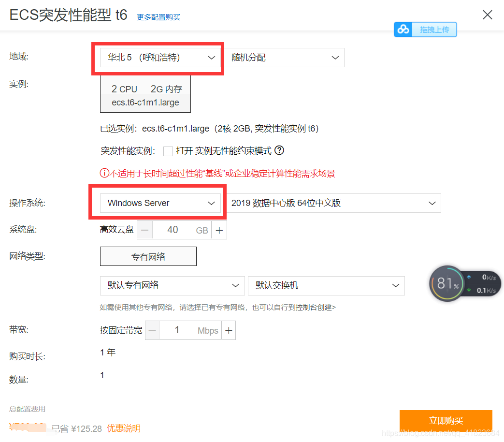Open the 2019 数据中心版 64位中文版 dropdown
Viewport: 504px width, 442px height.
[334, 203]
